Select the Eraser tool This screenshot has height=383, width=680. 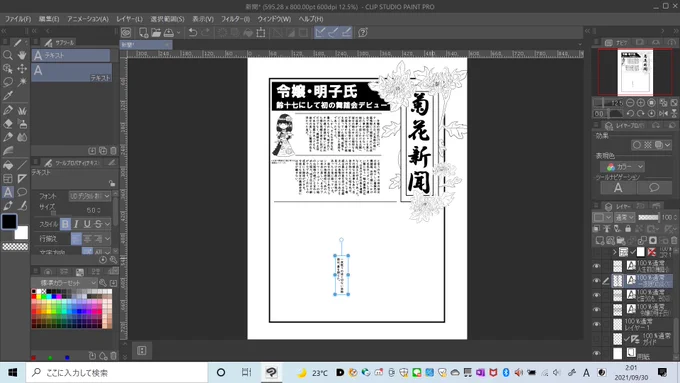[x=7, y=124]
